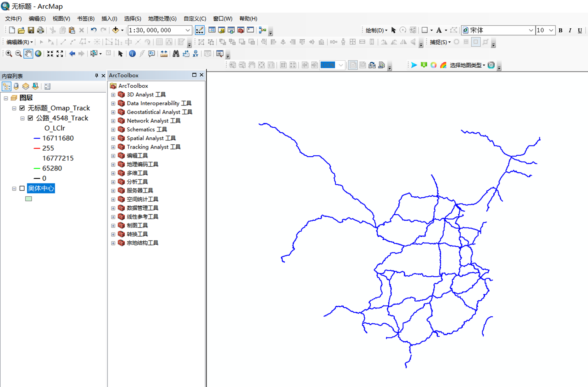This screenshot has height=387, width=588.
Task: Open the Find binoculars tool
Action: [176, 54]
